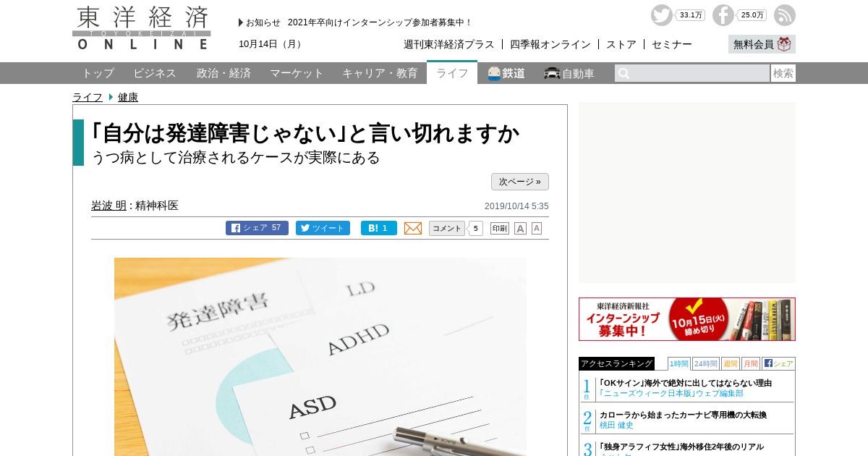This screenshot has width=868, height=456.
Task: Click the magnifier icon in search box
Action: 624,73
